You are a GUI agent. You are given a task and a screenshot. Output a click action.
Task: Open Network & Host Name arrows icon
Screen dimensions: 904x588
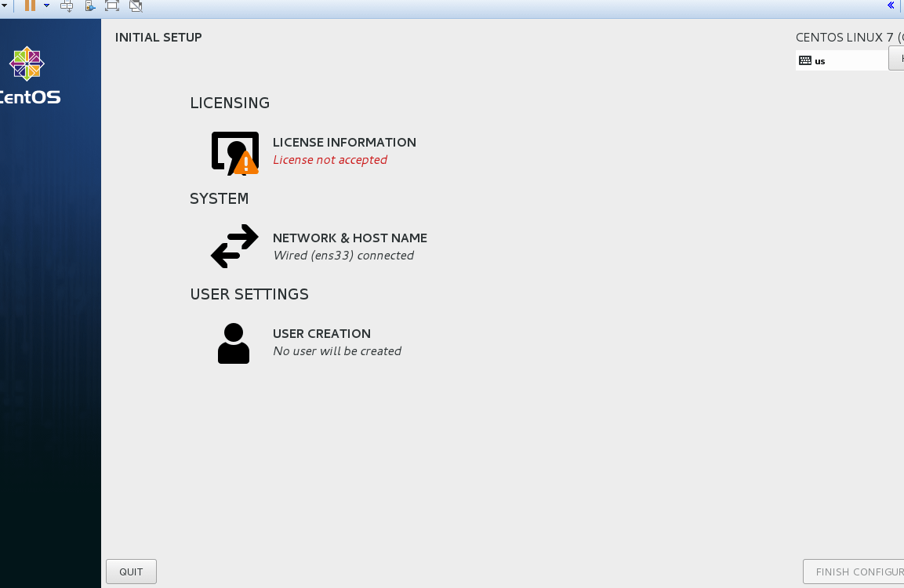pyautogui.click(x=234, y=246)
